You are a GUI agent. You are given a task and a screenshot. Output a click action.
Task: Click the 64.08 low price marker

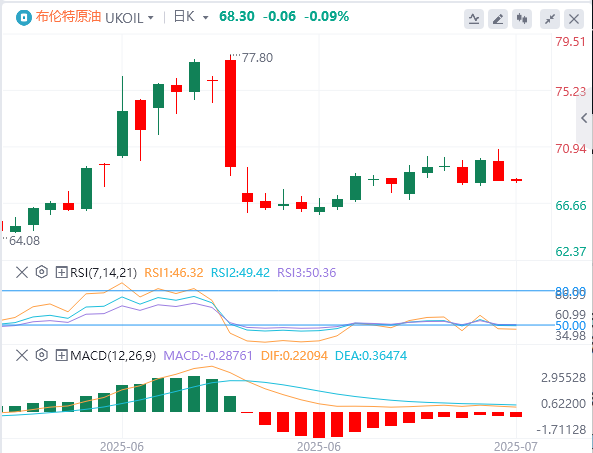click(24, 241)
